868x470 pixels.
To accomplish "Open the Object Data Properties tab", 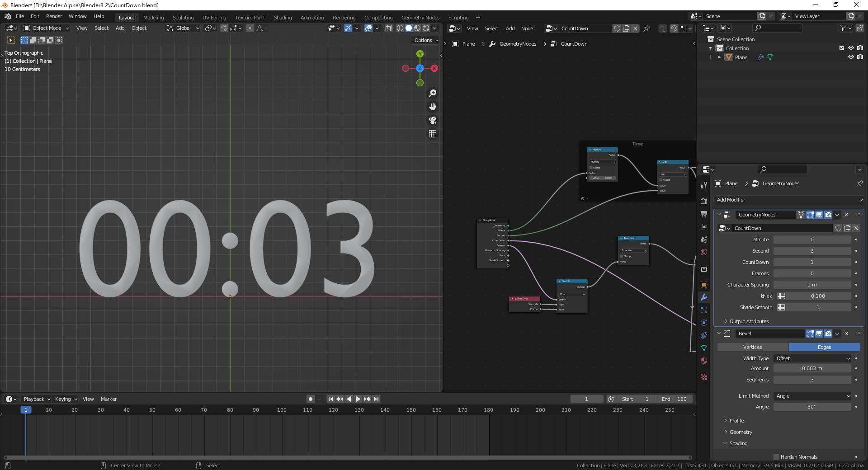I will tap(703, 348).
